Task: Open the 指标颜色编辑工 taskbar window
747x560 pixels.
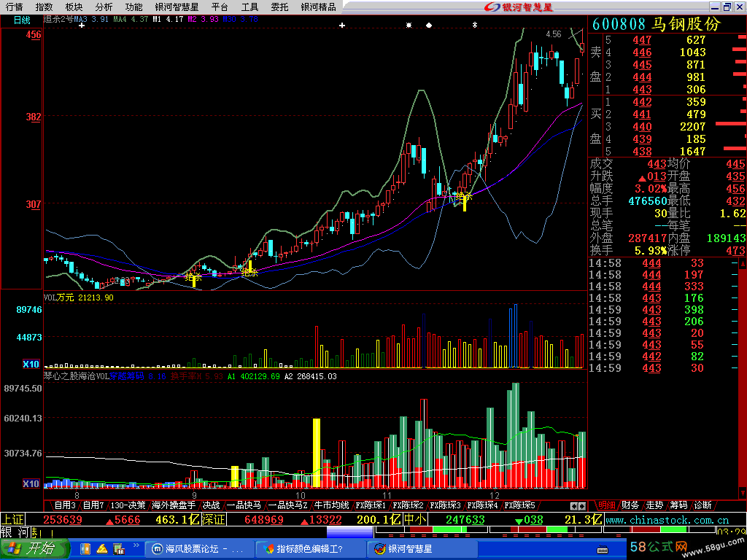Action: [x=309, y=549]
